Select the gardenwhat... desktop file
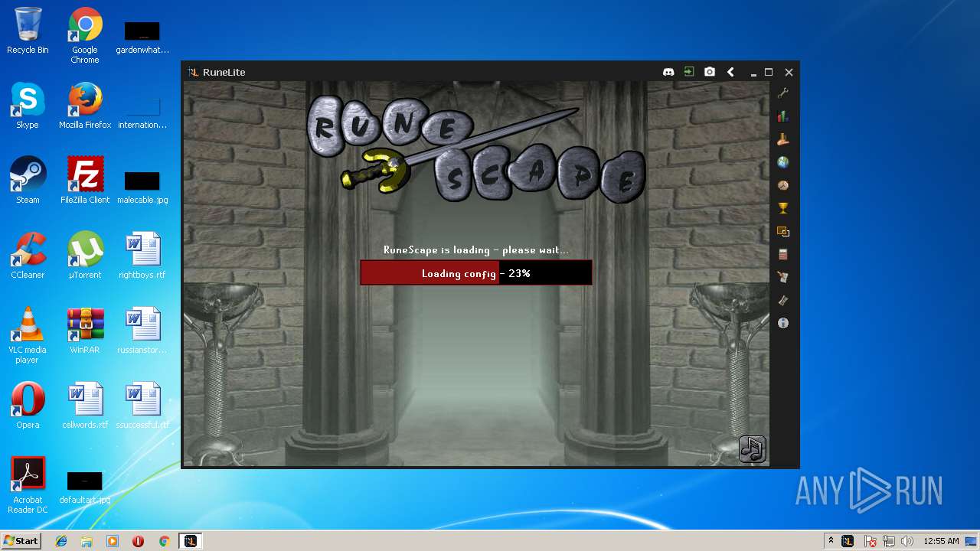This screenshot has height=551, width=980. coord(142,37)
